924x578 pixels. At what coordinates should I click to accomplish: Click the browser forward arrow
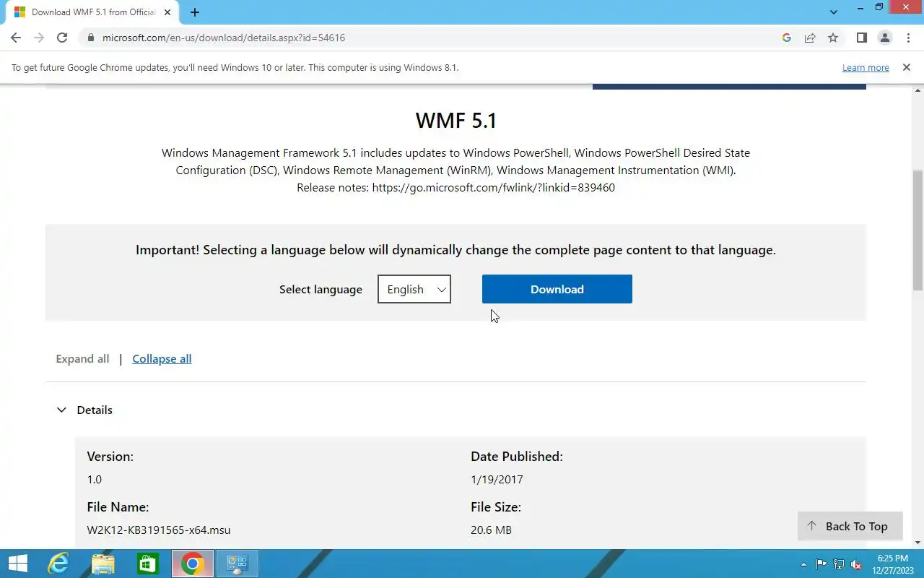pos(39,38)
